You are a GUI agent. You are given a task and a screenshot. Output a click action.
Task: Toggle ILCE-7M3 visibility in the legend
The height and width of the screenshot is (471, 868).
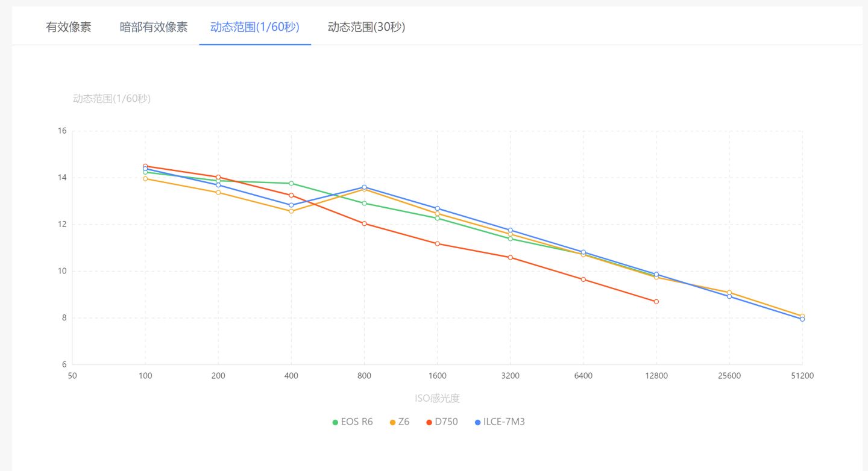[x=504, y=422]
